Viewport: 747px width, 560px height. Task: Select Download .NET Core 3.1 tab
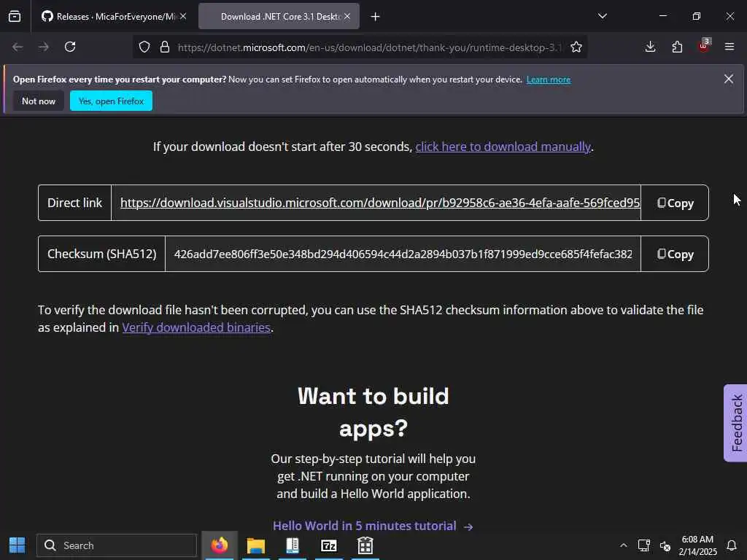pos(279,17)
